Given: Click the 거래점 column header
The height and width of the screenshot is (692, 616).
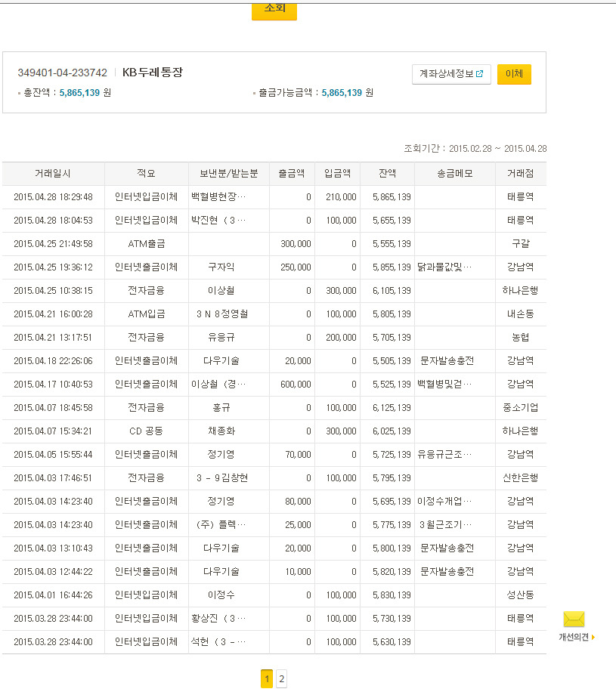Looking at the screenshot, I should 520,174.
